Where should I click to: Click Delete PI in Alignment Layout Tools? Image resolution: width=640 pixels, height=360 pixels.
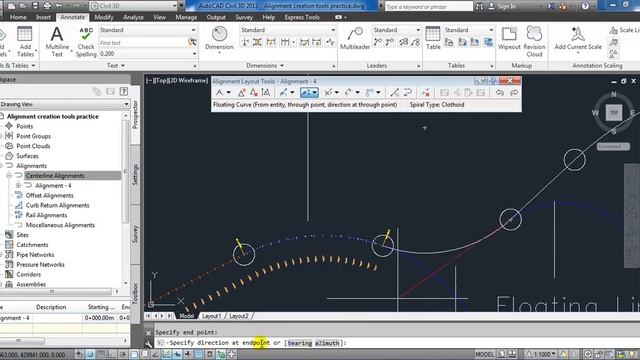(254, 93)
